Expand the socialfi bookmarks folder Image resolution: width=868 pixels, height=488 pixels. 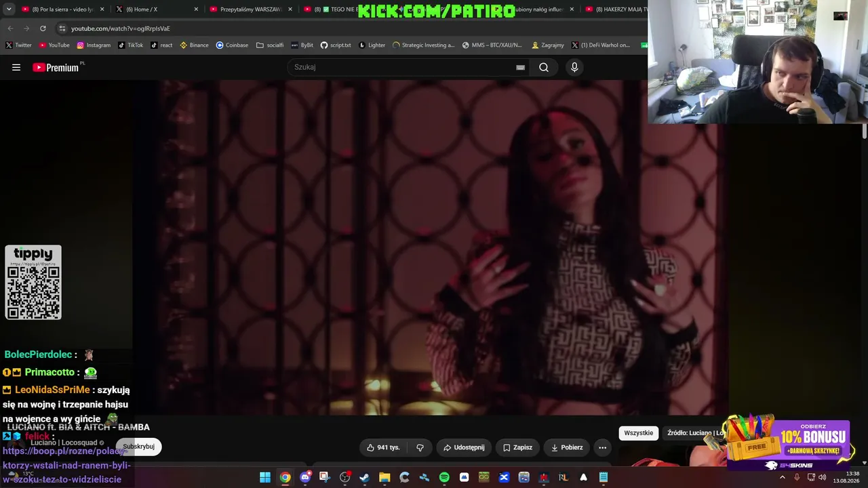270,45
